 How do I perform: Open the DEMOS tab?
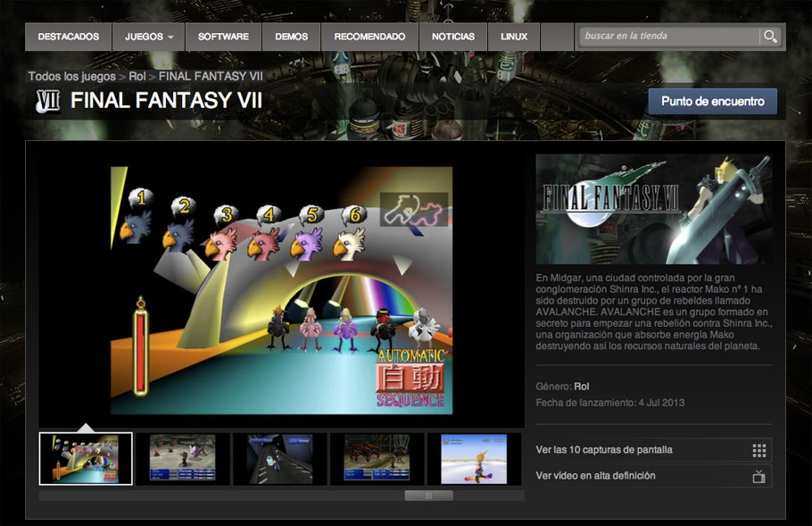(291, 37)
